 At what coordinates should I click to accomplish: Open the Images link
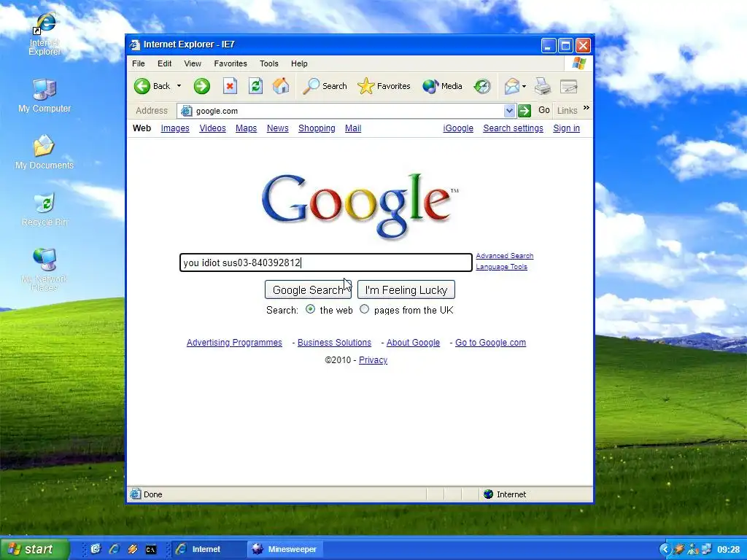point(175,128)
